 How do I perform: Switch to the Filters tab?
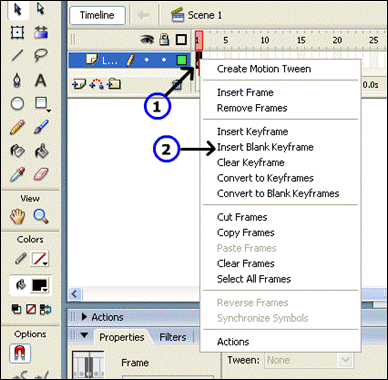(x=173, y=337)
